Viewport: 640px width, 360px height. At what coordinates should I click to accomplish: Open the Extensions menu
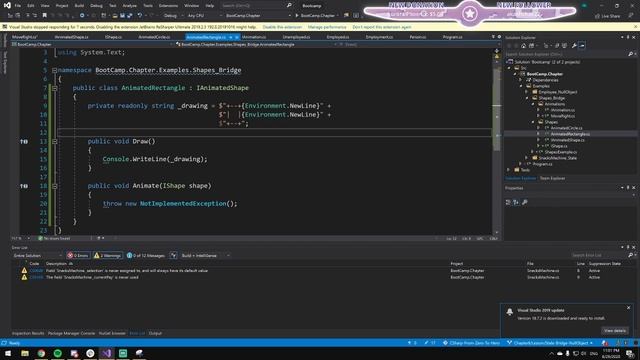pos(168,6)
